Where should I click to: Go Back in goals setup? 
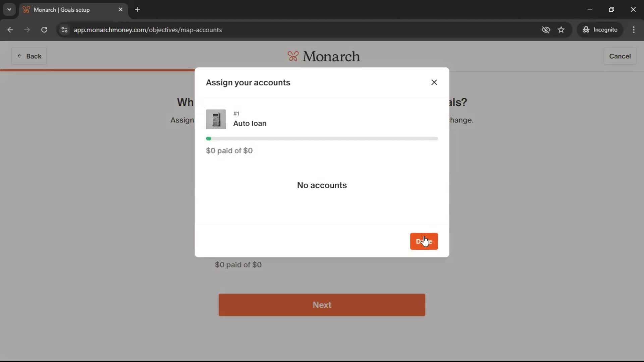[x=29, y=56]
